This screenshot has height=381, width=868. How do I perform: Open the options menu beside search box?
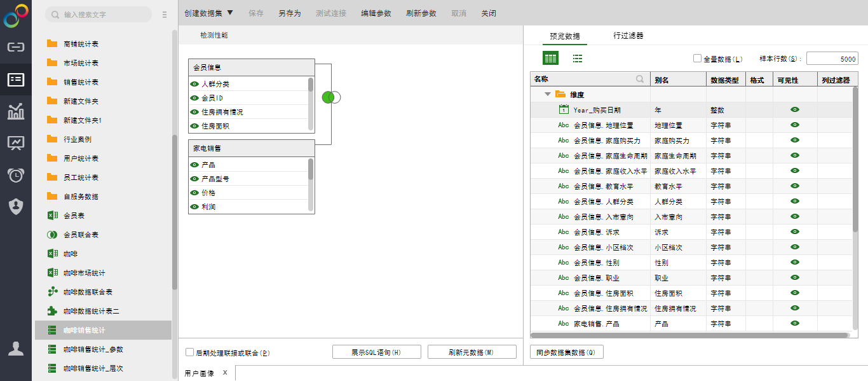click(165, 15)
